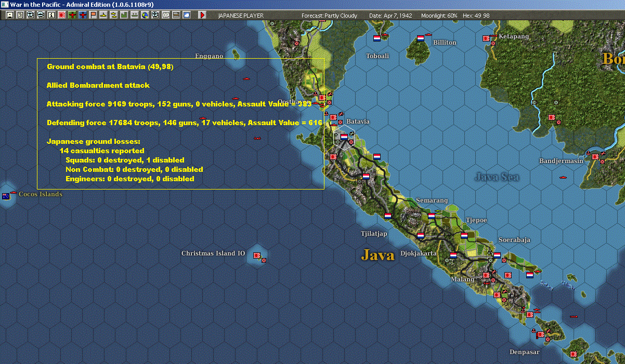Click 'Engineers: 0 destroyed, 0 disabled' line
625x364 pixels.
(130, 179)
